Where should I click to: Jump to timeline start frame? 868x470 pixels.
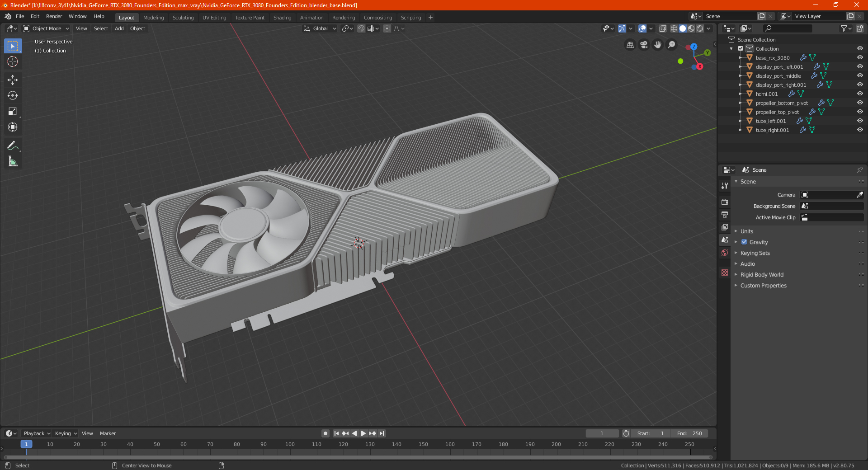click(x=336, y=433)
